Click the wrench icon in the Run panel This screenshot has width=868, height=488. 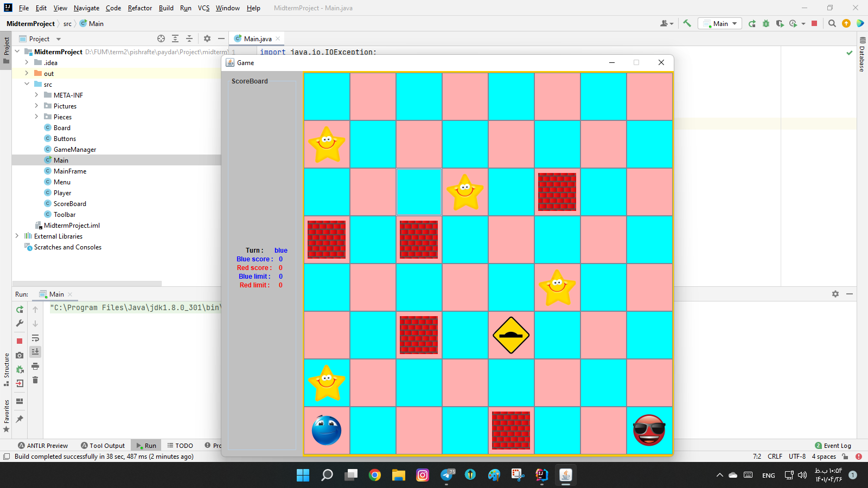(20, 324)
